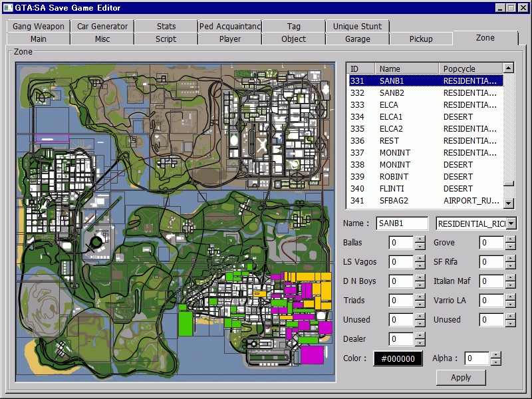Select zone row 341 SFBAG2
The image size is (532, 399).
point(426,201)
